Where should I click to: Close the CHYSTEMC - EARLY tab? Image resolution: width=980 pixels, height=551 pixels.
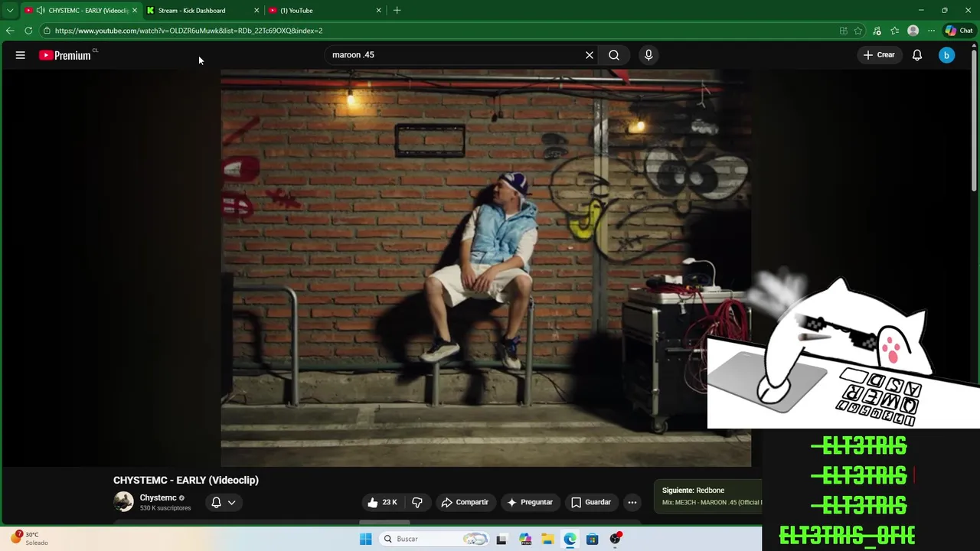point(135,11)
